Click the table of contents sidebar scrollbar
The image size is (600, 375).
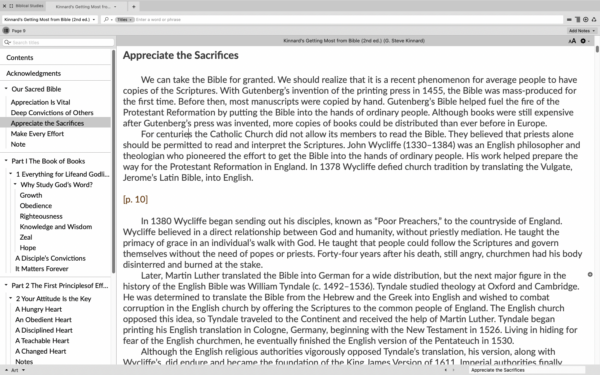click(113, 161)
